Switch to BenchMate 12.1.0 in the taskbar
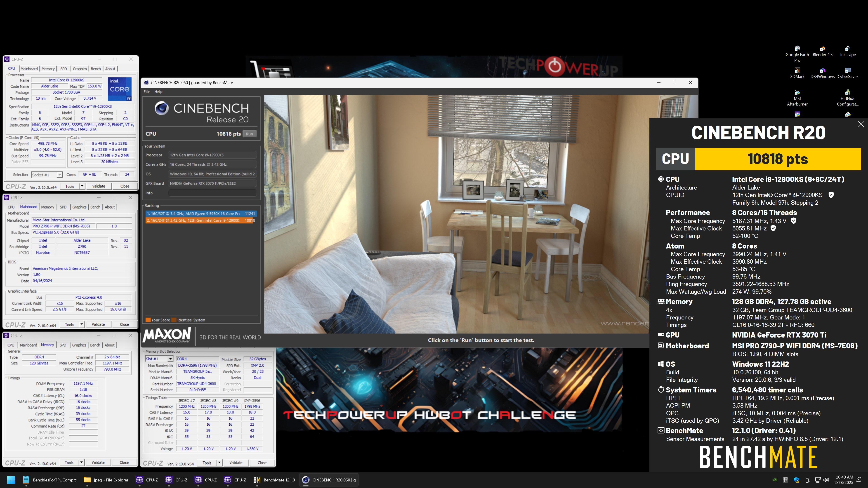The image size is (868, 488). (x=274, y=480)
